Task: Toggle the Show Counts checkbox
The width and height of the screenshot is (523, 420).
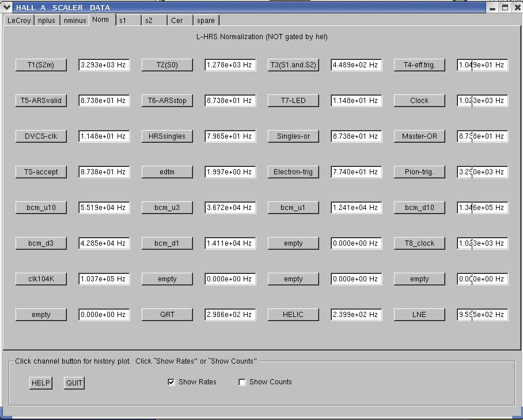Action: pyautogui.click(x=242, y=382)
